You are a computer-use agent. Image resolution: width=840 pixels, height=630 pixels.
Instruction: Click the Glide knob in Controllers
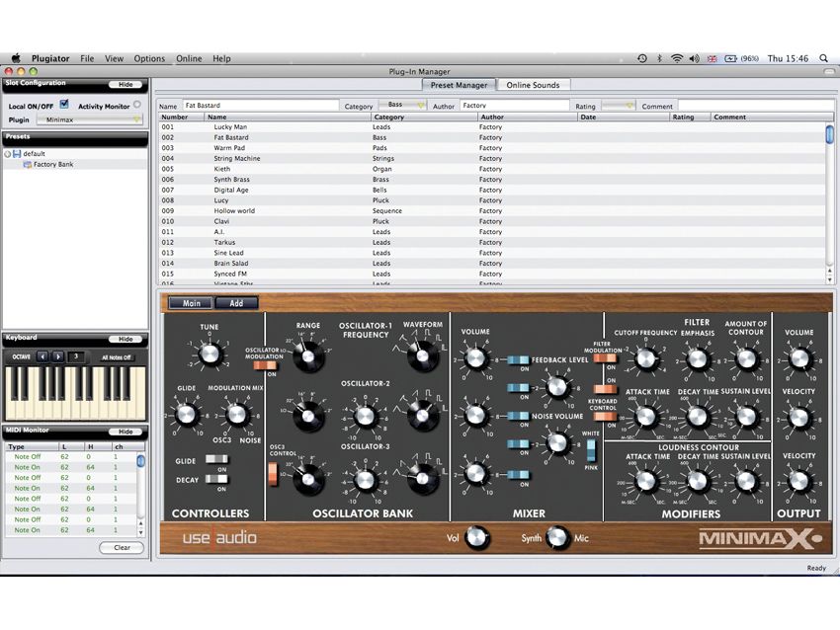(186, 415)
